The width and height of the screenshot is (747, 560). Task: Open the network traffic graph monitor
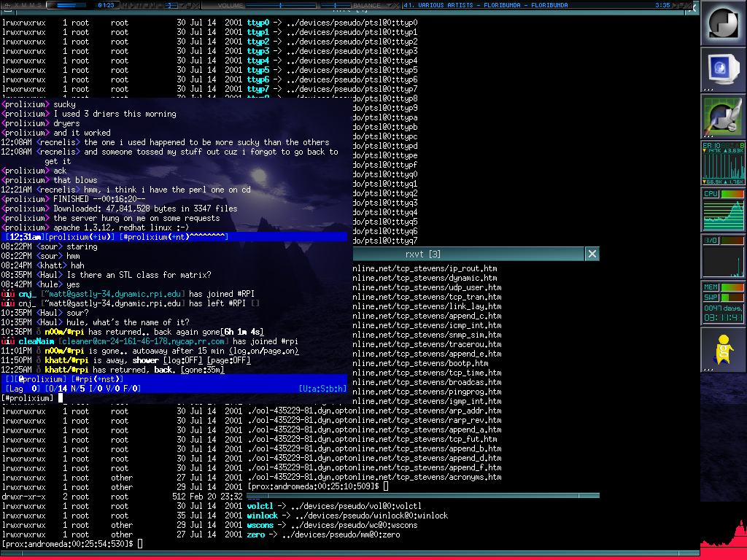point(723,163)
